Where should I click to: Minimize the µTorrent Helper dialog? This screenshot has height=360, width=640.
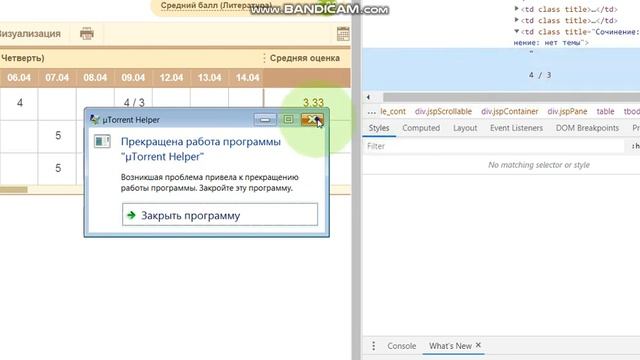265,120
